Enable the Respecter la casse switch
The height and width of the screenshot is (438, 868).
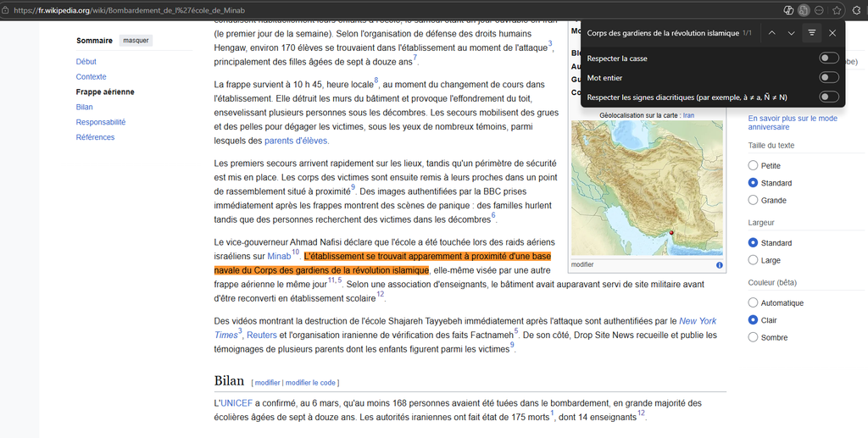pos(829,58)
